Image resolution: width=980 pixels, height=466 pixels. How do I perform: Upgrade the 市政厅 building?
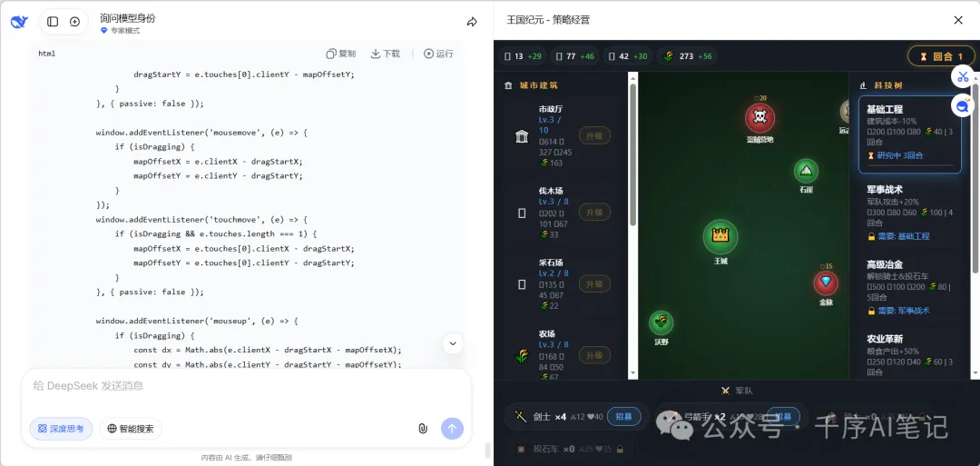594,135
